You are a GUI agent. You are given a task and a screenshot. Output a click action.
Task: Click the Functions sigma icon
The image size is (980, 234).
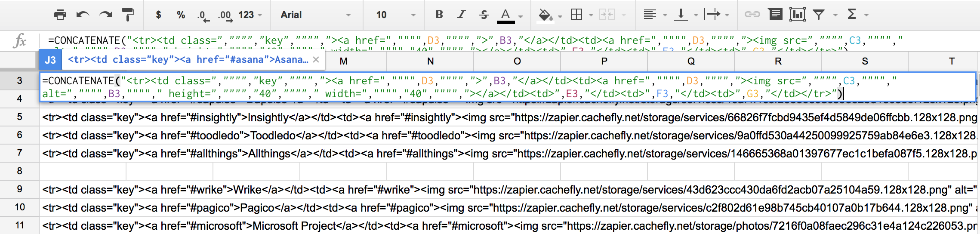pos(851,15)
